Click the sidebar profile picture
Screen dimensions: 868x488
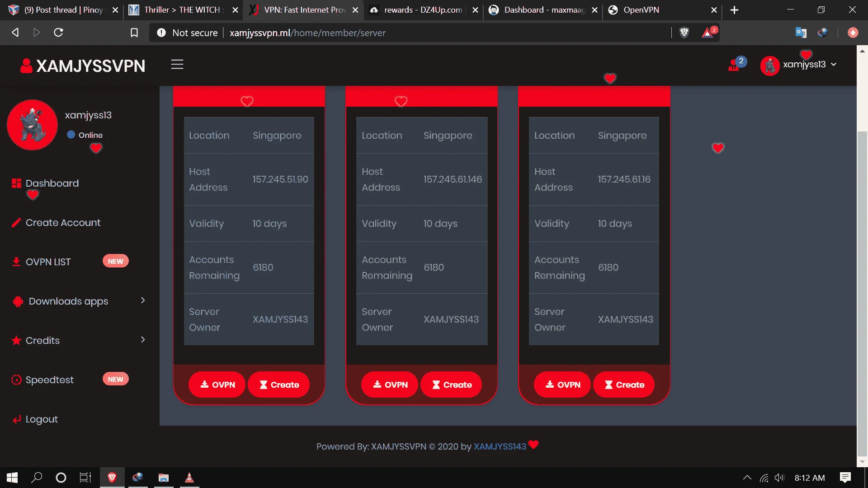[x=32, y=125]
